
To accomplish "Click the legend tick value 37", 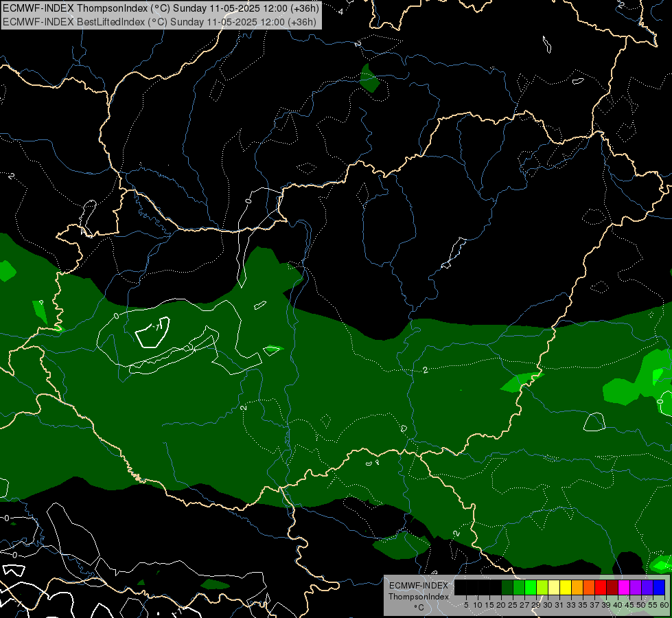I will 595,605.
